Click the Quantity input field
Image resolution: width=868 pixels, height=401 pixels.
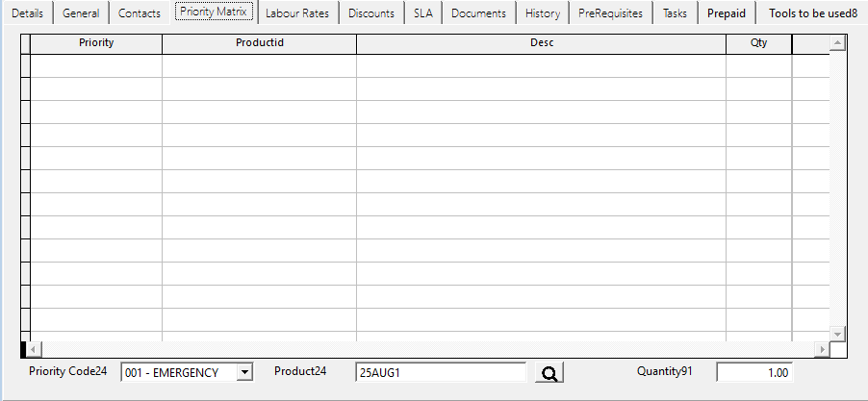pos(754,373)
